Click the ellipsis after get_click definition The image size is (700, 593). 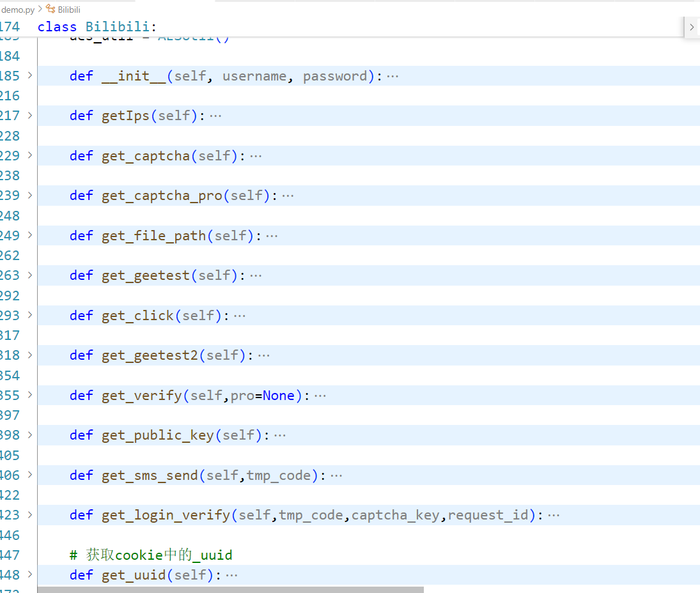(x=240, y=316)
